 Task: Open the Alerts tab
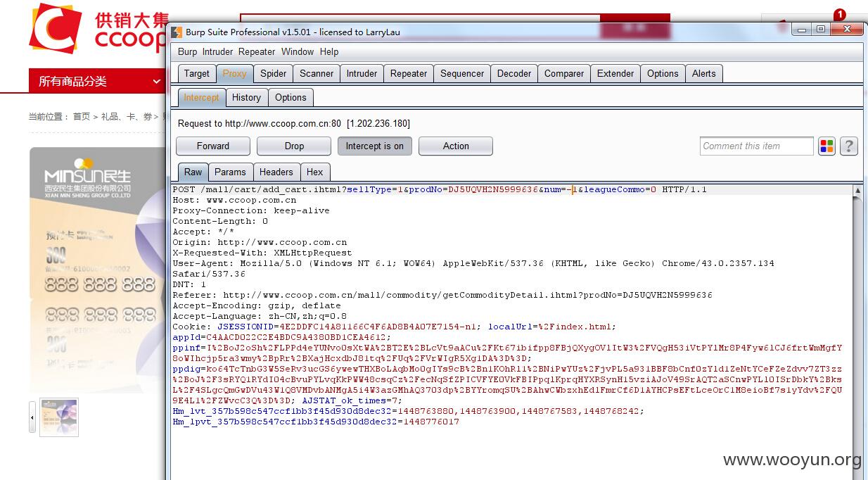click(x=703, y=73)
